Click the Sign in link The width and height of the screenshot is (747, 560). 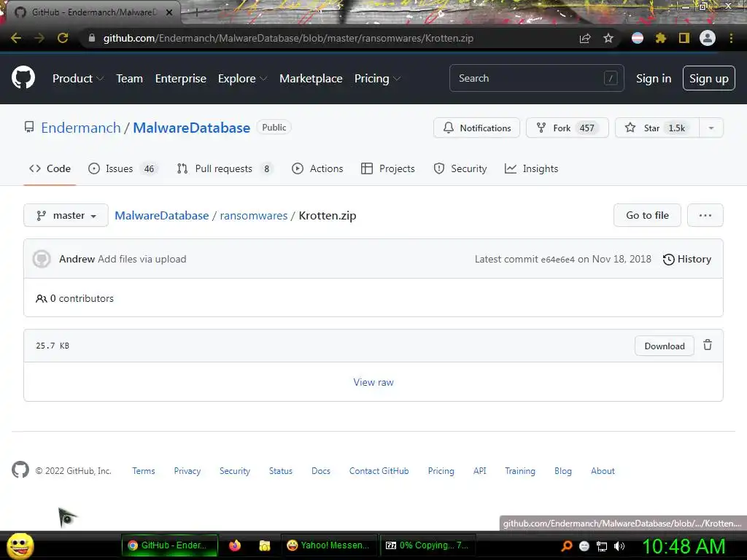(654, 79)
